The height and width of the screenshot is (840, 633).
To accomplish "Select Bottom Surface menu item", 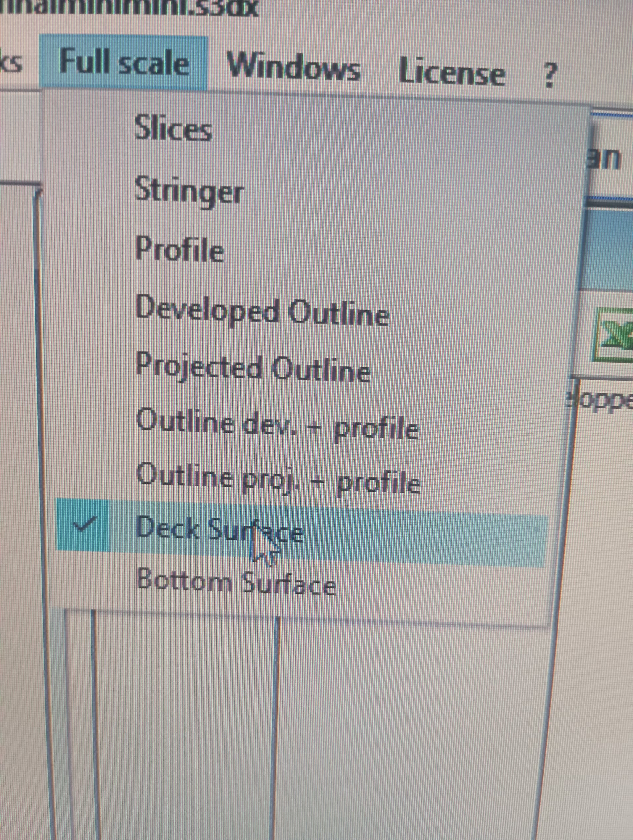I will [x=236, y=583].
